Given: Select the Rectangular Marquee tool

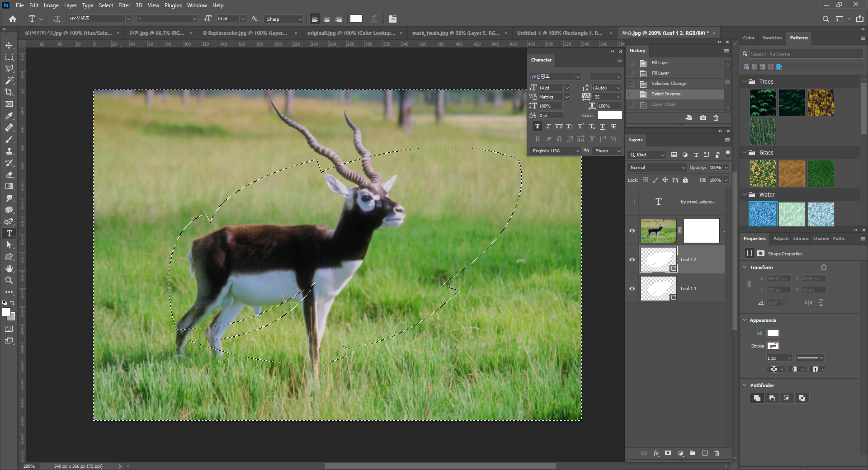Looking at the screenshot, I should pyautogui.click(x=9, y=57).
